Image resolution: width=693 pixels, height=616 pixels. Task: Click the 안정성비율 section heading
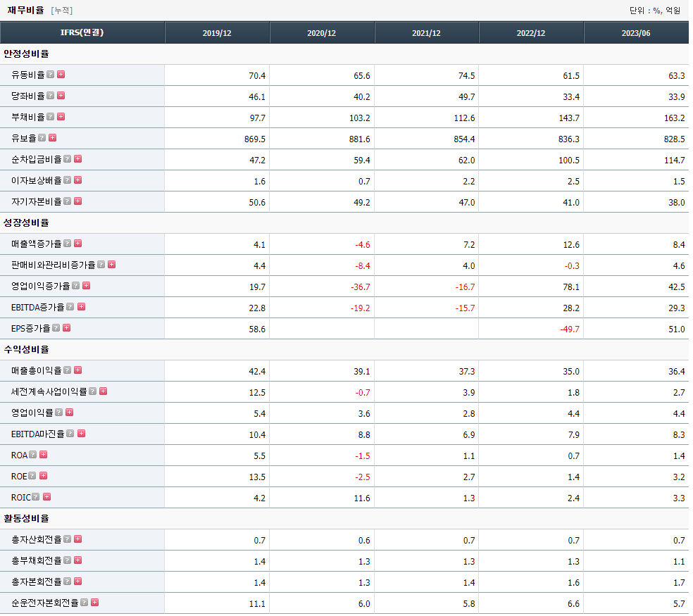click(x=26, y=54)
